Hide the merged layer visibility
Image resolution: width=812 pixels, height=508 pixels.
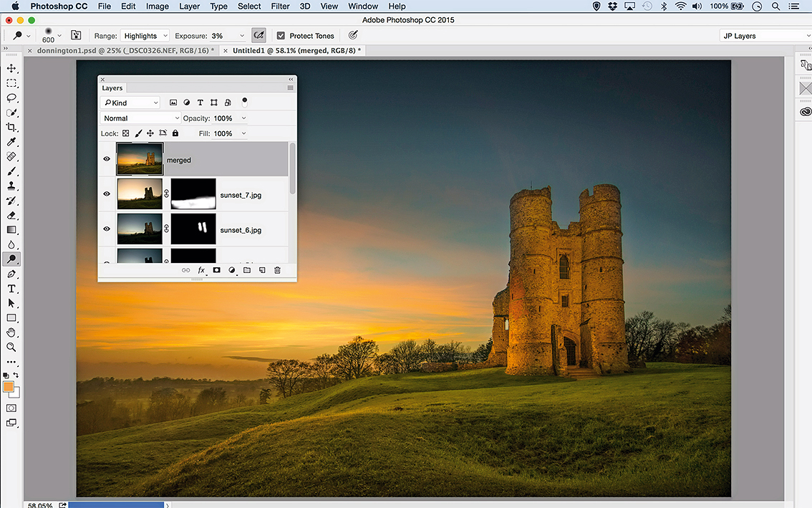[107, 159]
